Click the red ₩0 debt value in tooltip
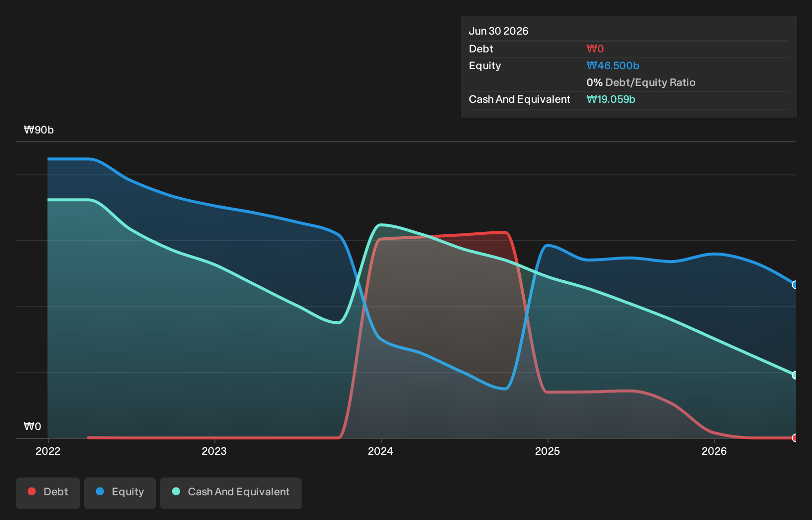Screen dimensions: 812x520 point(595,49)
